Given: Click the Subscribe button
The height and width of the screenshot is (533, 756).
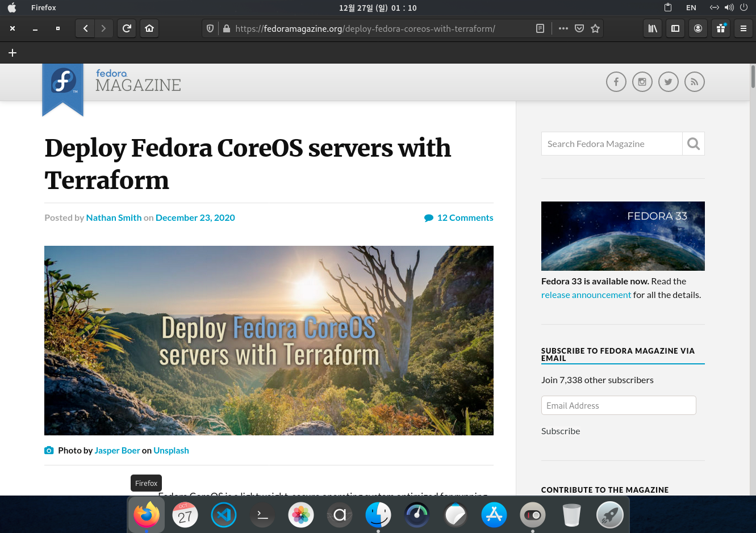Looking at the screenshot, I should click(561, 431).
